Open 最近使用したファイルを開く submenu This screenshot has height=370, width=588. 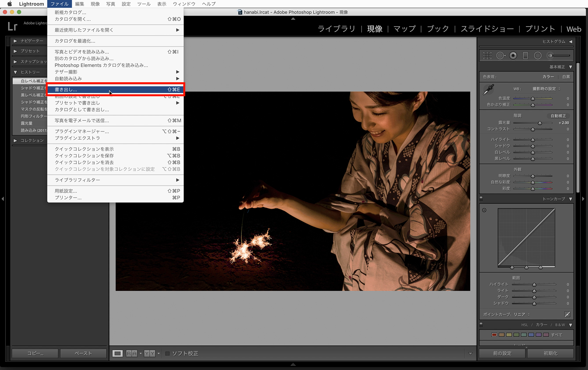pyautogui.click(x=115, y=30)
